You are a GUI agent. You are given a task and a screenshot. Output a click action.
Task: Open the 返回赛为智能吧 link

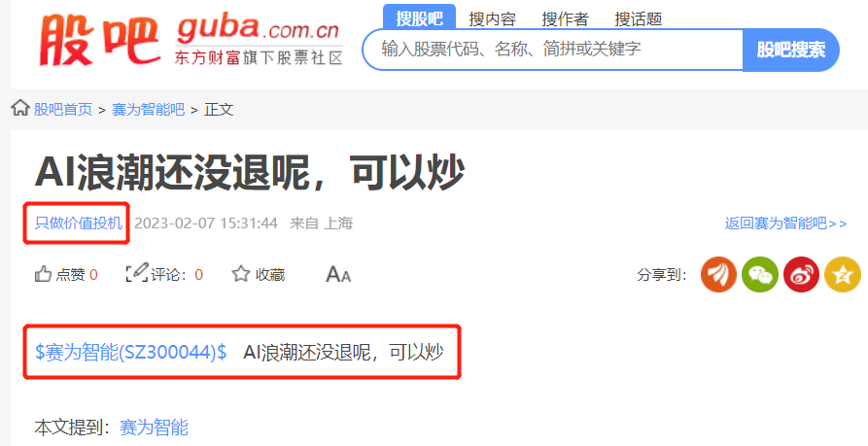pos(785,223)
